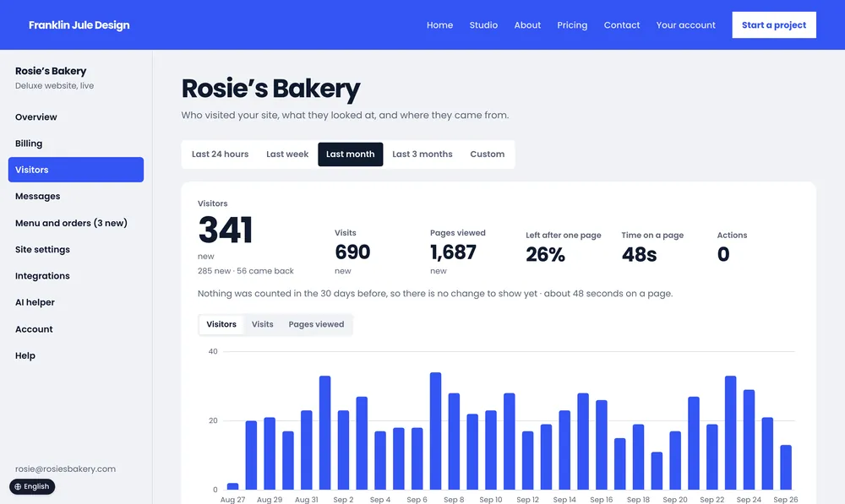Click the 48s time on a page value
The height and width of the screenshot is (504, 845).
pos(639,254)
